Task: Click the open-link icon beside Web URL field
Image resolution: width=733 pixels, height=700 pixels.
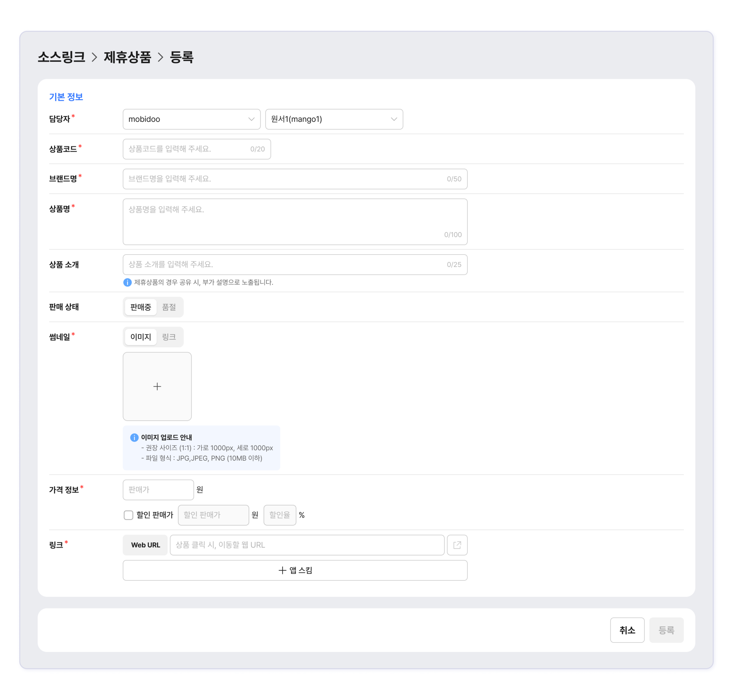Action: (x=457, y=545)
